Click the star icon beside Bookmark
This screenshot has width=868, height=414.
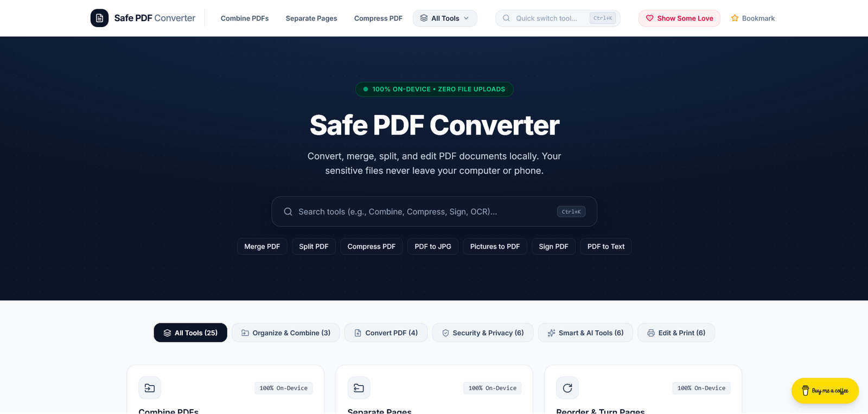pyautogui.click(x=735, y=18)
